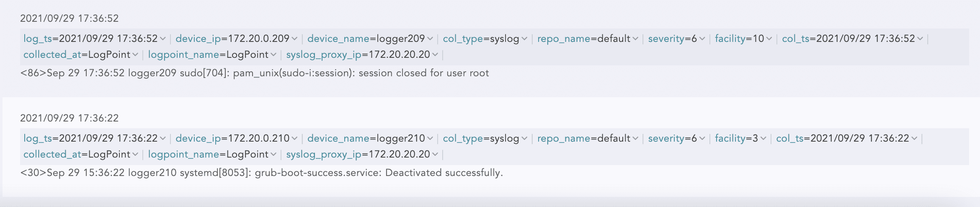This screenshot has height=207, width=980.
Task: Select the sudo session closed raw message
Action: pos(255,73)
